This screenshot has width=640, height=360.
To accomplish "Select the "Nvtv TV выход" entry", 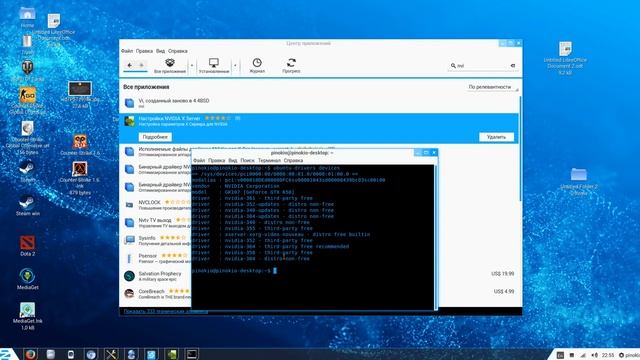I will coord(156,222).
